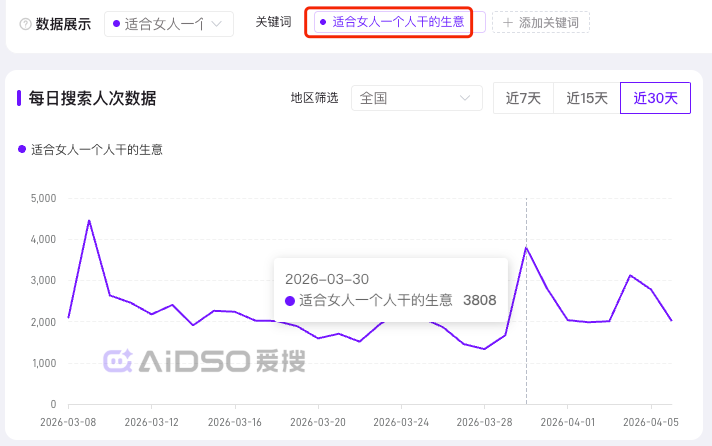This screenshot has height=446, width=712.
Task: Click the chart peak around 2026-04-04
Action: tap(630, 275)
